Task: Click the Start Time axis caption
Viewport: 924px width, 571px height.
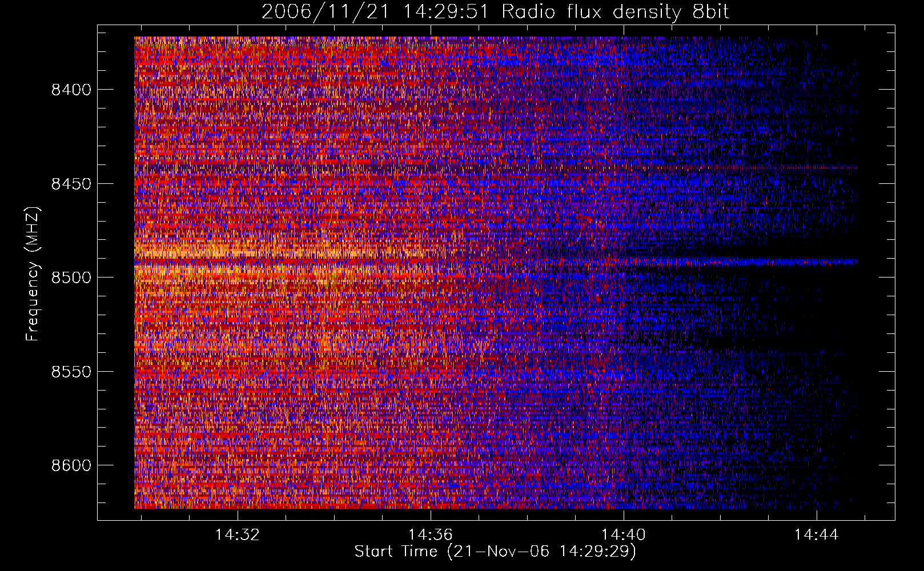Action: (x=495, y=552)
